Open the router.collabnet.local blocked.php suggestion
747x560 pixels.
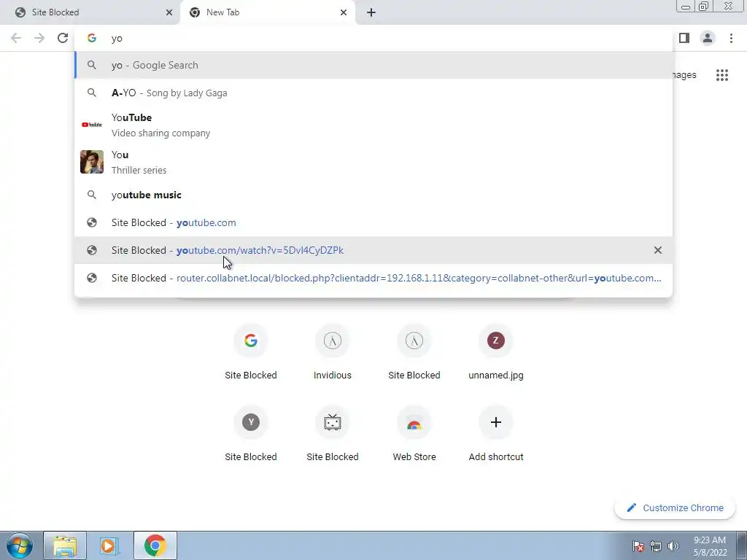(373, 278)
